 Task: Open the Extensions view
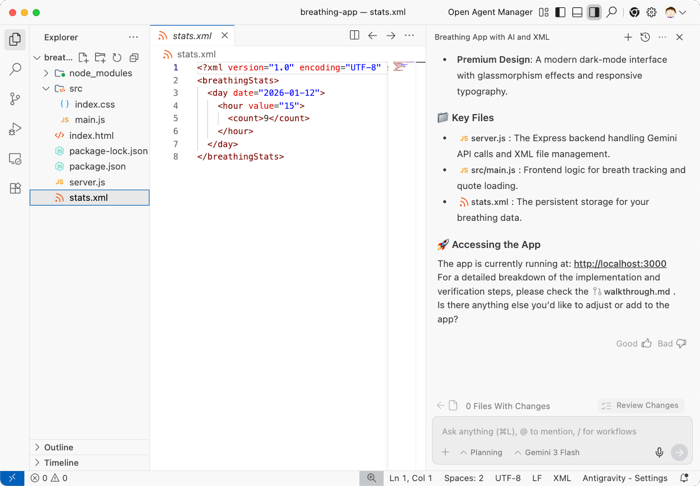[x=15, y=188]
